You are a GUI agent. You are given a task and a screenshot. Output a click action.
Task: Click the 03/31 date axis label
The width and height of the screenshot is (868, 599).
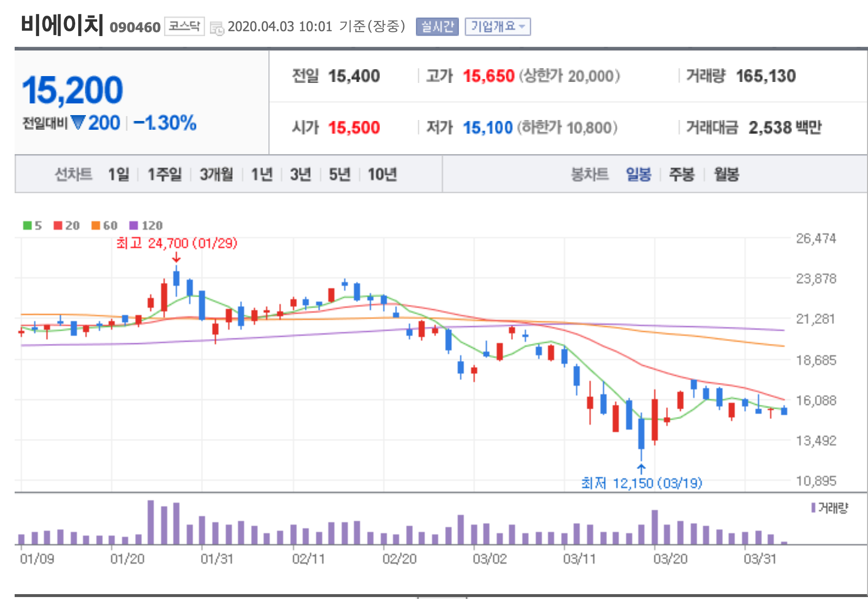click(760, 559)
